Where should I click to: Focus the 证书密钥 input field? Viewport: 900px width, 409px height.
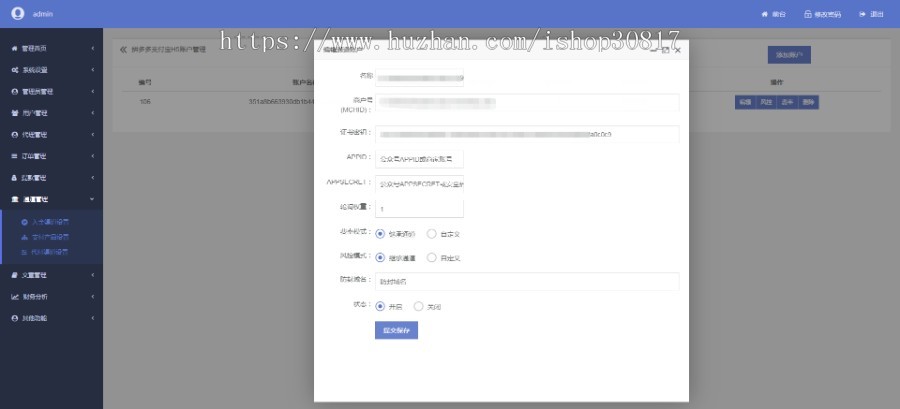[527, 134]
